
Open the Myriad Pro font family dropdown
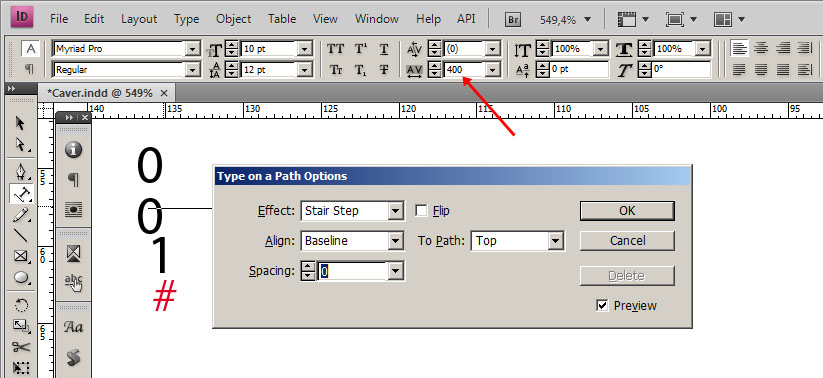point(193,49)
